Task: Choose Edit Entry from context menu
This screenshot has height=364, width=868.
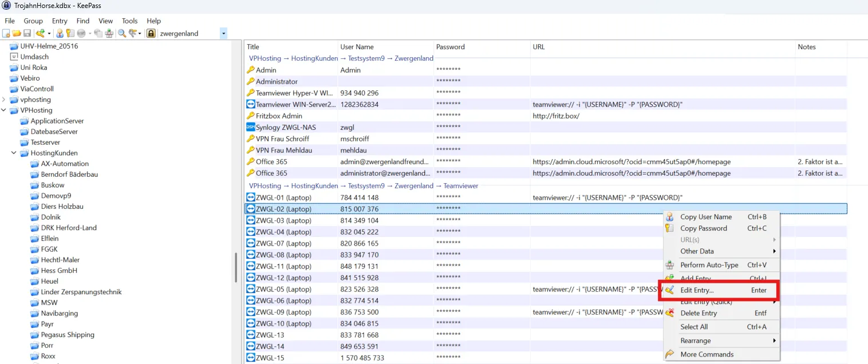Action: tap(697, 290)
